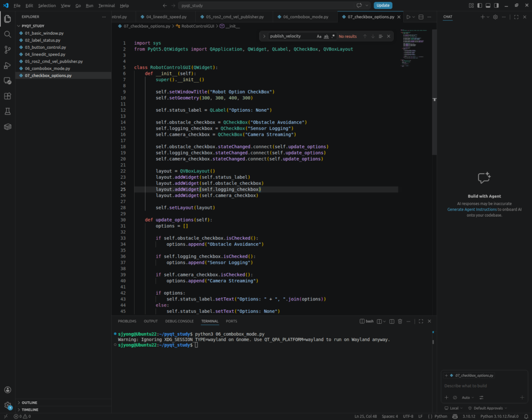Click the UTF-8 encoding indicator
The width and height of the screenshot is (532, 420).
(408, 416)
